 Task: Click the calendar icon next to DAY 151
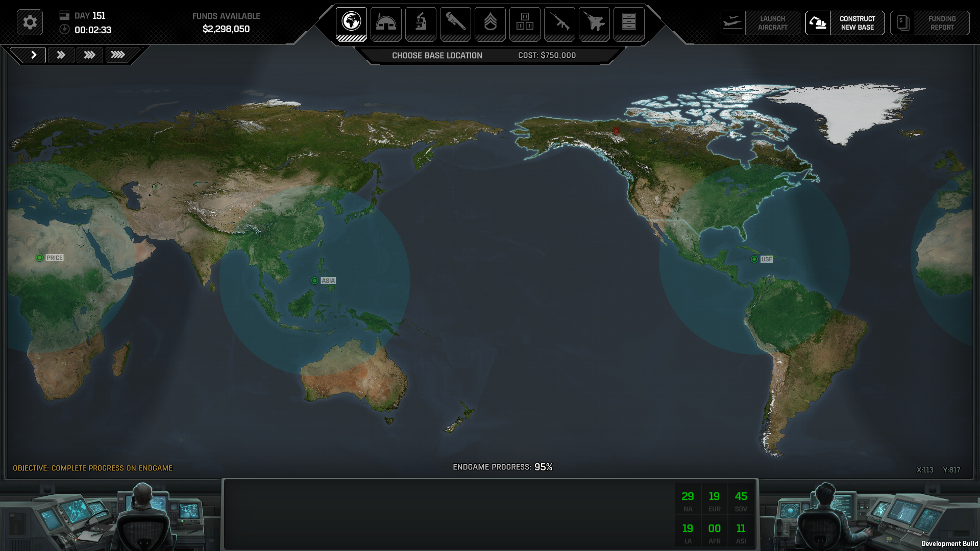(64, 15)
